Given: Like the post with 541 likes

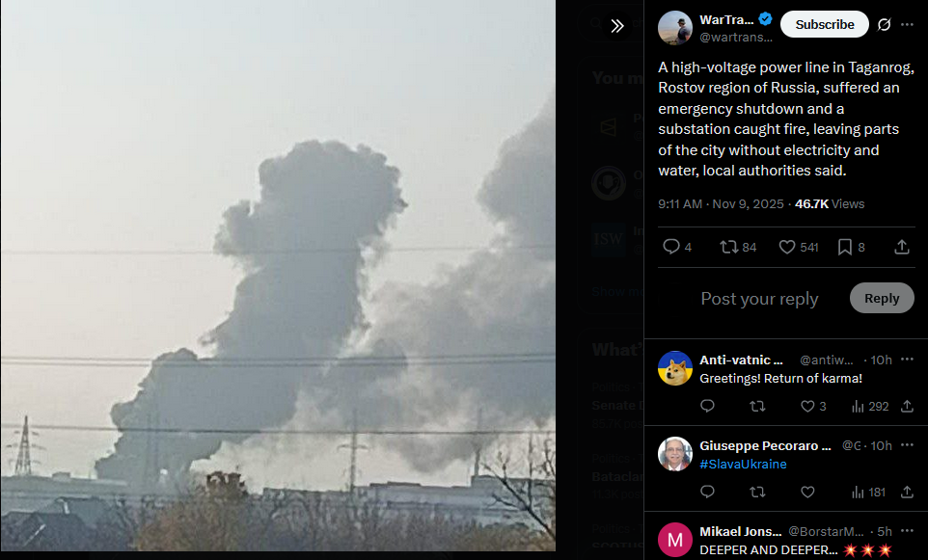Looking at the screenshot, I should [x=786, y=247].
